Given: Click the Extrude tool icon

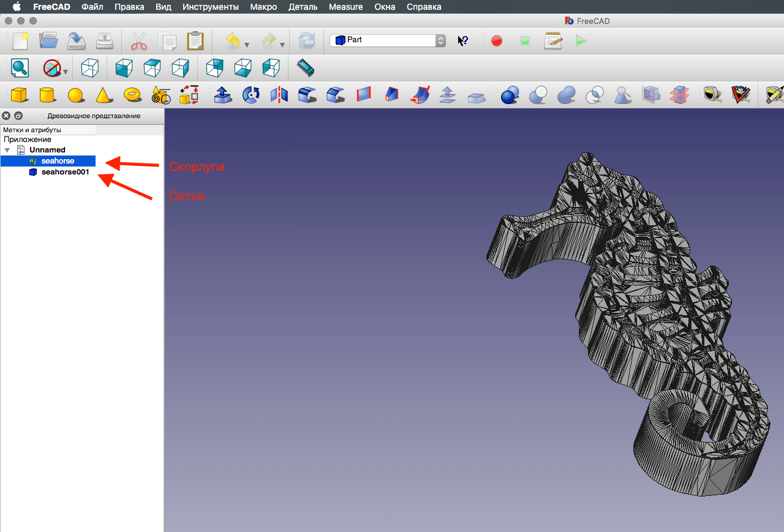Looking at the screenshot, I should coord(223,95).
